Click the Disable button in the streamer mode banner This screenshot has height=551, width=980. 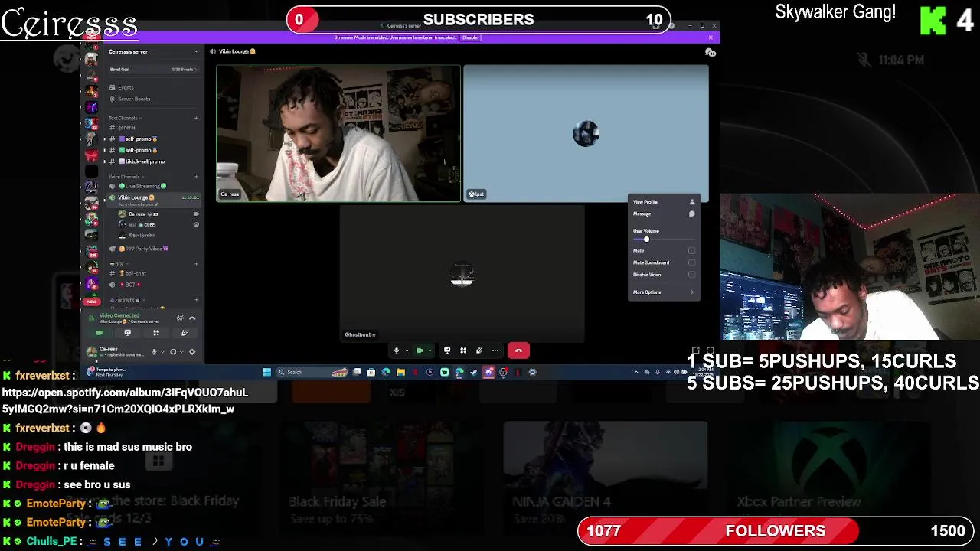point(469,37)
